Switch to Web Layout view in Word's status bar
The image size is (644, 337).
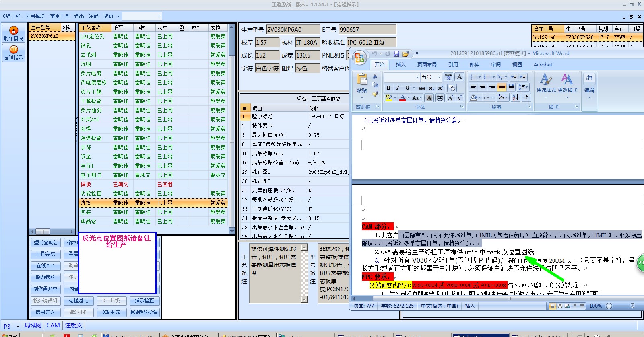click(567, 306)
